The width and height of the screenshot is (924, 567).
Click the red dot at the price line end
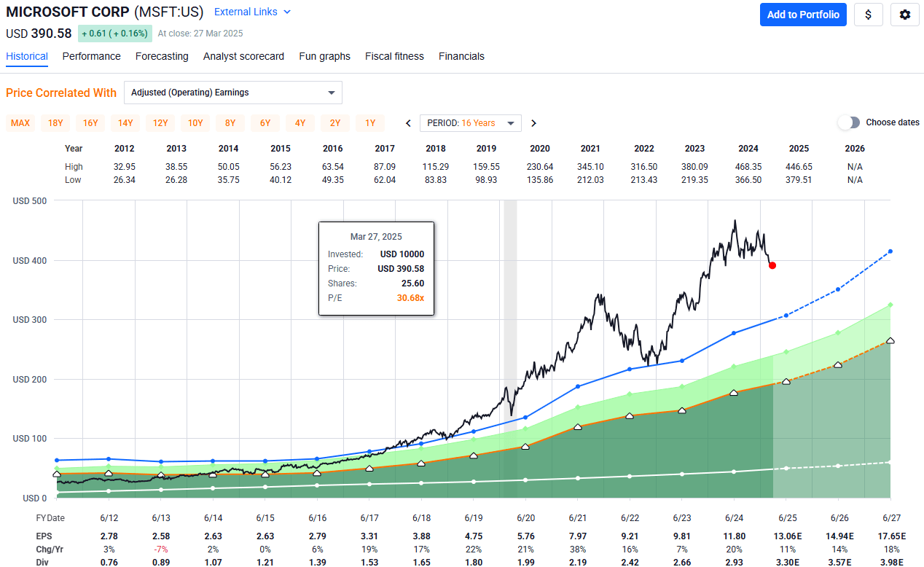[x=772, y=265]
